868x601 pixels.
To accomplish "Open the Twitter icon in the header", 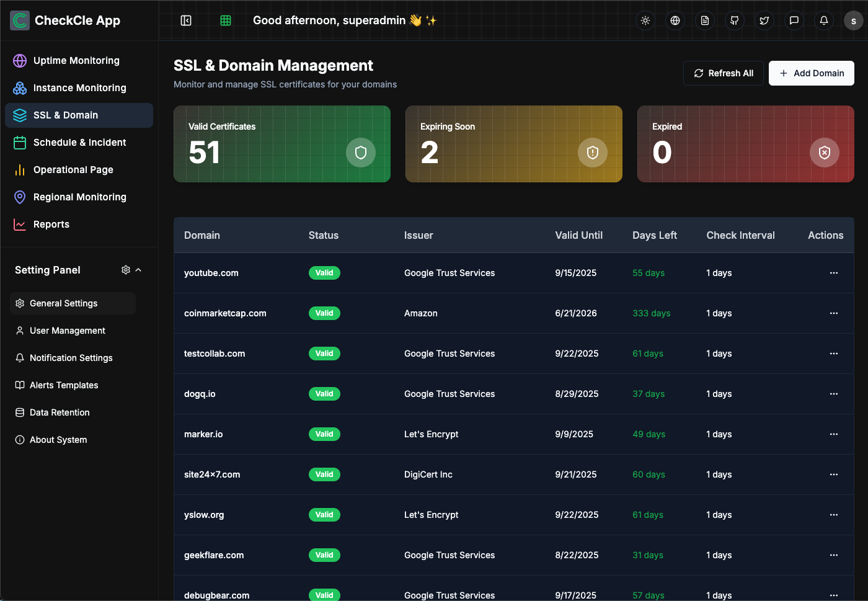I will point(764,20).
